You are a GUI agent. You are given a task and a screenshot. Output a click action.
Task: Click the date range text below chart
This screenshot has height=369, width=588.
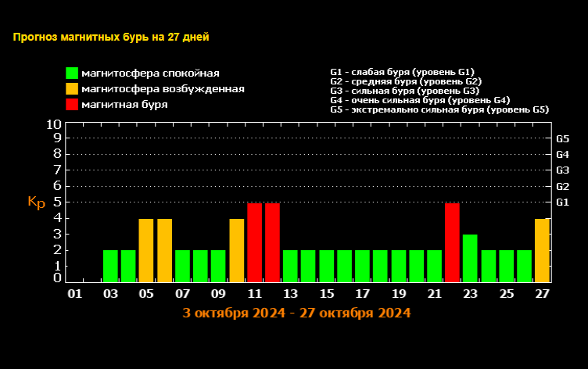pos(296,313)
